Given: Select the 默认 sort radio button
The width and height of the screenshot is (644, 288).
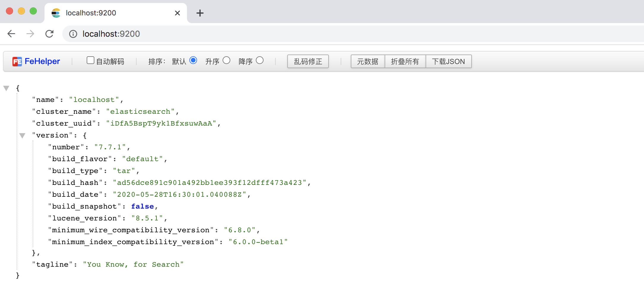Looking at the screenshot, I should [x=193, y=60].
